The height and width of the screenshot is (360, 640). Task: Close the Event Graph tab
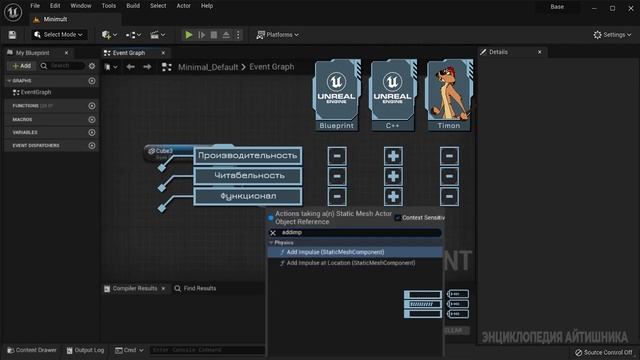tap(163, 53)
